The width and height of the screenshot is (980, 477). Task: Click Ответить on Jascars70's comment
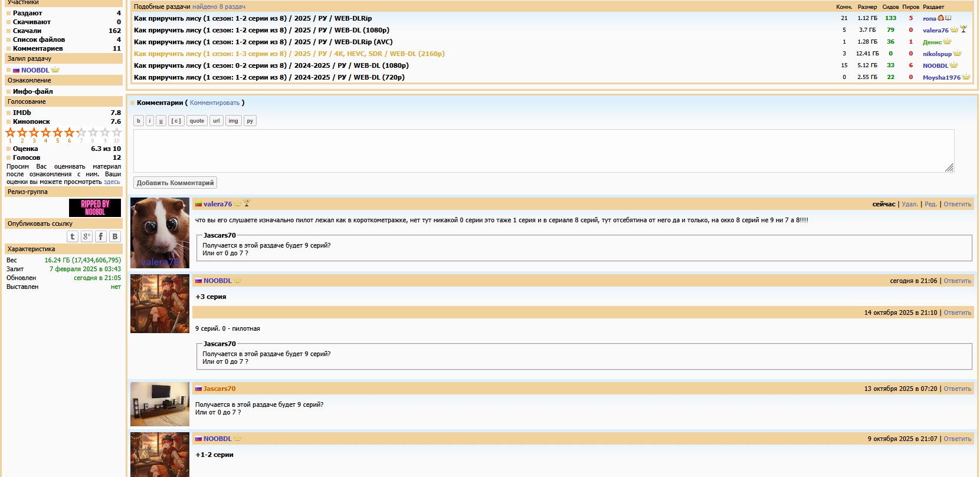click(x=957, y=389)
